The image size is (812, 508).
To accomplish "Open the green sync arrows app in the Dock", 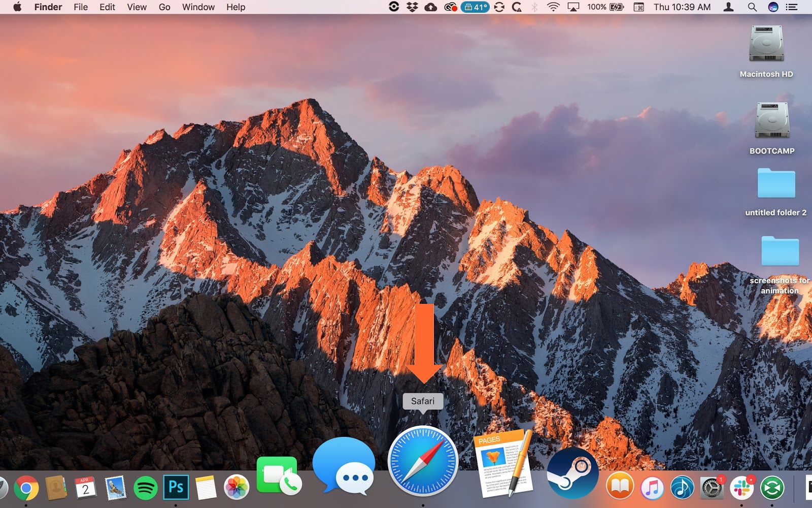I will 772,489.
